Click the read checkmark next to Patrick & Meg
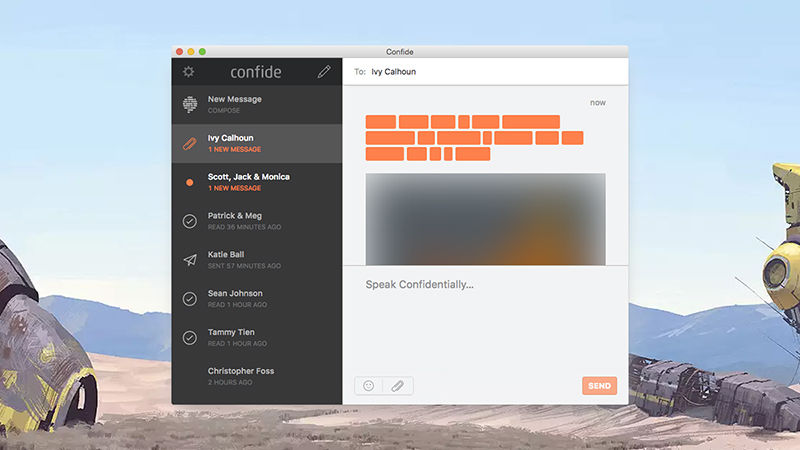Viewport: 800px width, 450px height. 190,221
